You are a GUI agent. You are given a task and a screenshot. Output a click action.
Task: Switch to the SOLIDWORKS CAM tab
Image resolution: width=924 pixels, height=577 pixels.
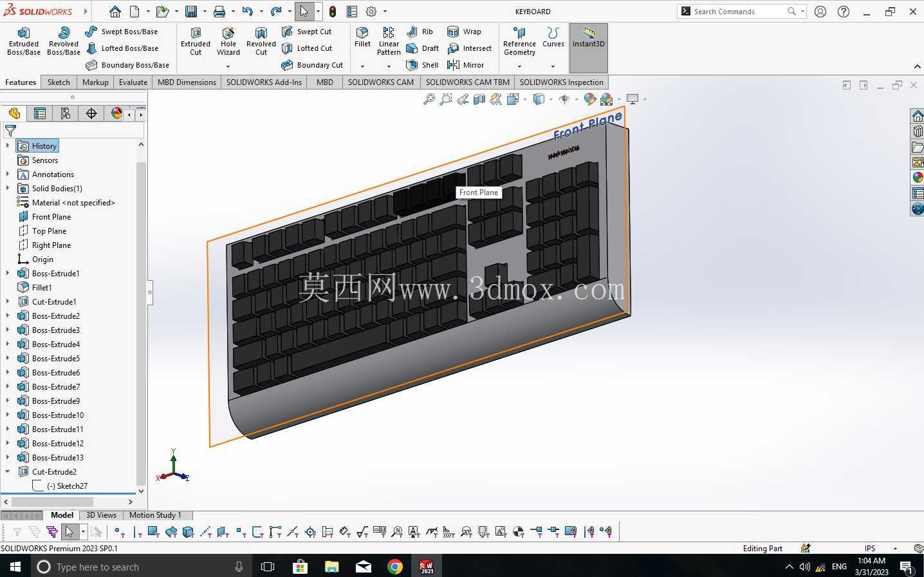[381, 82]
